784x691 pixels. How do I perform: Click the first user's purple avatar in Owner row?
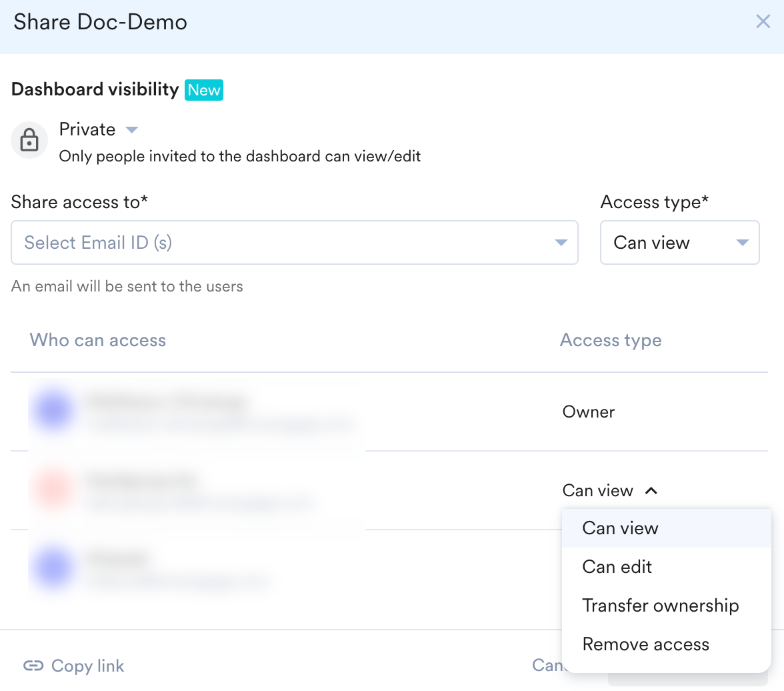53,412
